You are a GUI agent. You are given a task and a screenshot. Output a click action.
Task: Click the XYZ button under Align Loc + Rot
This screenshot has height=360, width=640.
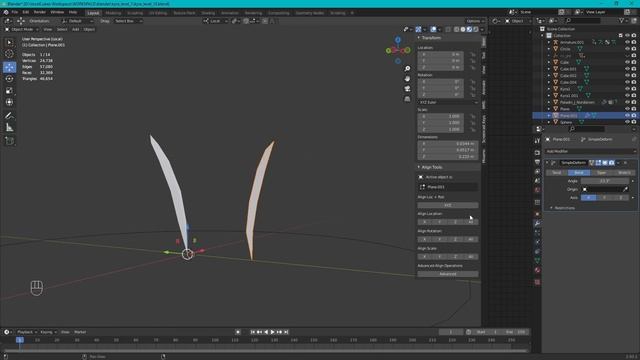click(448, 205)
